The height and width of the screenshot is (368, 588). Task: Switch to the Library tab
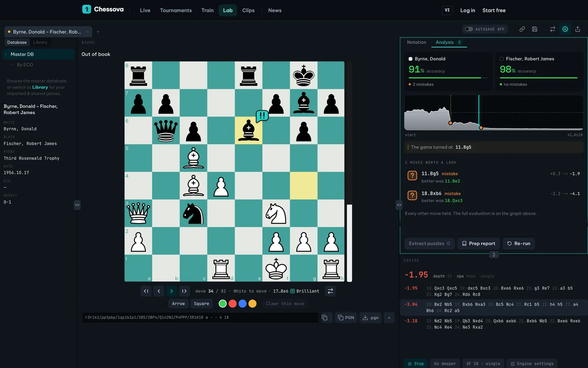point(40,42)
